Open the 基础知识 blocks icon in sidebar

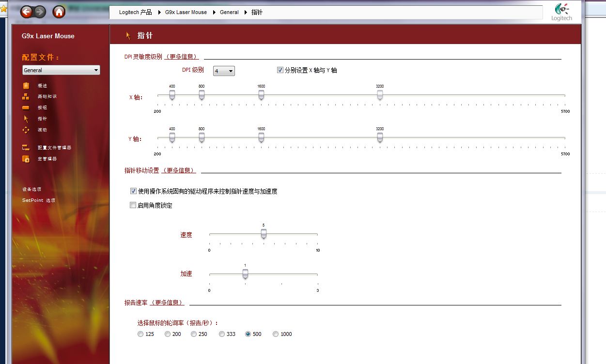[26, 96]
